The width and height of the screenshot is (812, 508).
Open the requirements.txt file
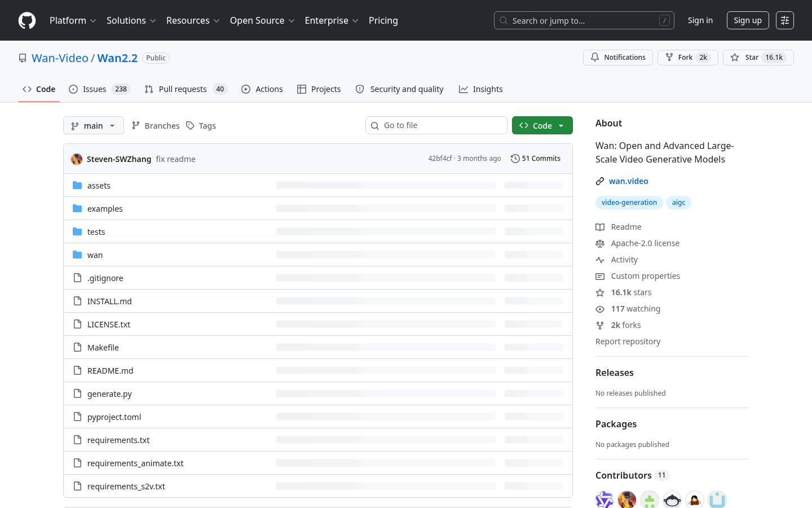[118, 440]
